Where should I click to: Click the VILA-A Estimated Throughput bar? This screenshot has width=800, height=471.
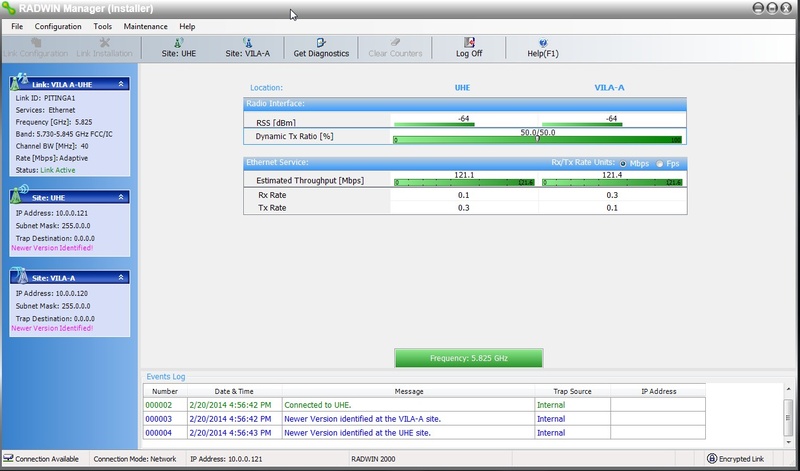pyautogui.click(x=612, y=182)
